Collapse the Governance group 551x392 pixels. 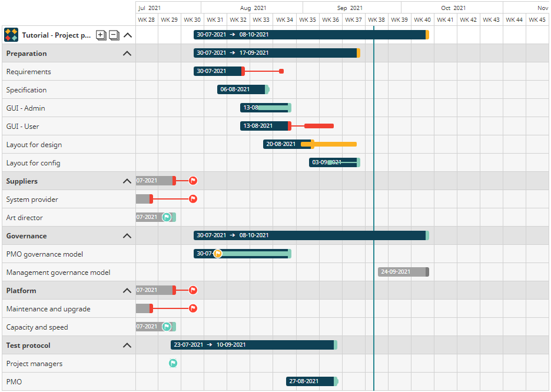[x=127, y=236]
